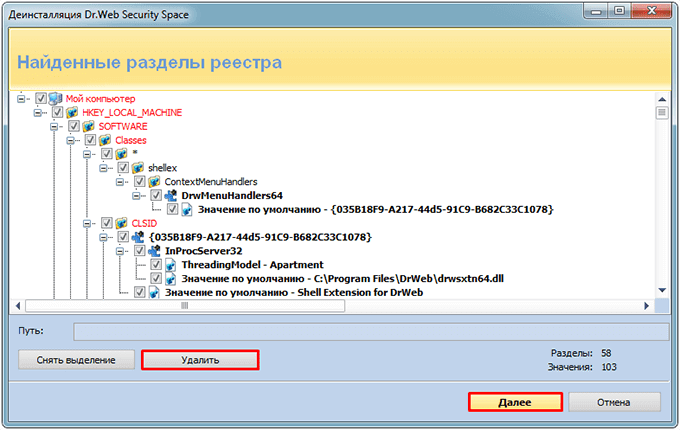Click the key icon beside the {035B18F9...} CLSID entry

[x=138, y=237]
